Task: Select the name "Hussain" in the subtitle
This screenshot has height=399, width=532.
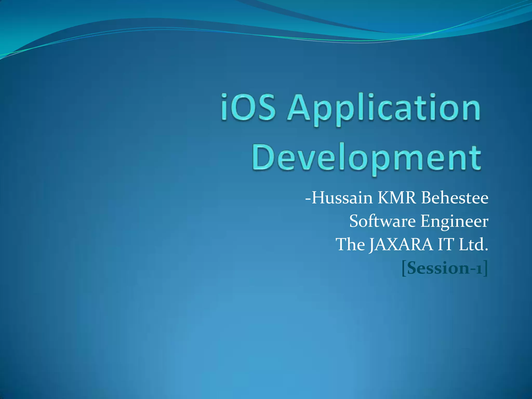Action: pos(342,198)
